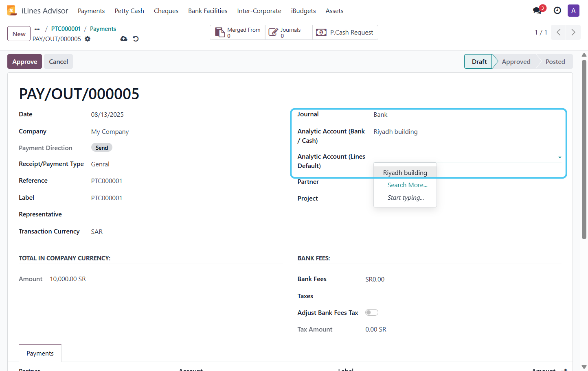The image size is (588, 371).
Task: Go to next record arrow
Action: point(573,33)
